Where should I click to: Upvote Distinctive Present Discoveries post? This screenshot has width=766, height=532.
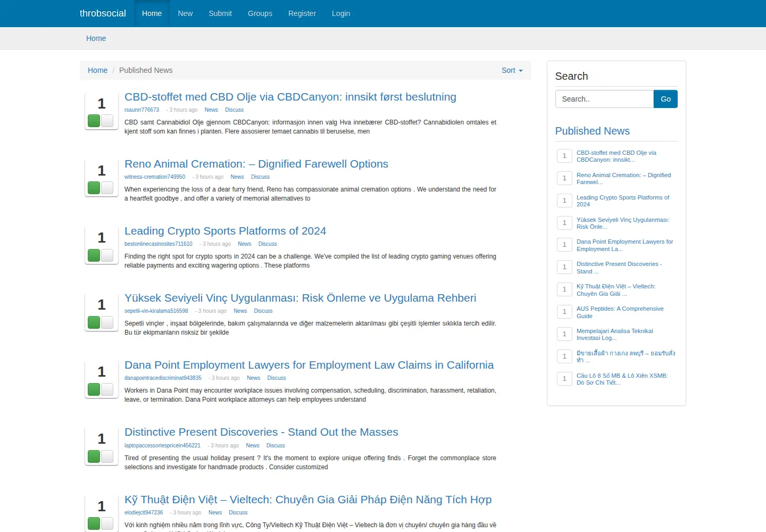tap(94, 456)
